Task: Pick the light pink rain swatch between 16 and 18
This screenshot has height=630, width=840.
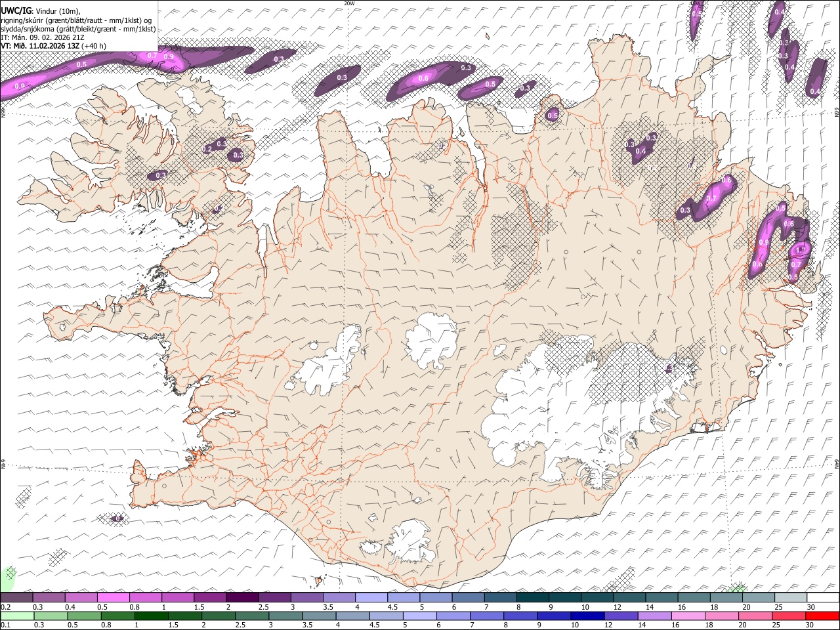Action: (x=688, y=616)
